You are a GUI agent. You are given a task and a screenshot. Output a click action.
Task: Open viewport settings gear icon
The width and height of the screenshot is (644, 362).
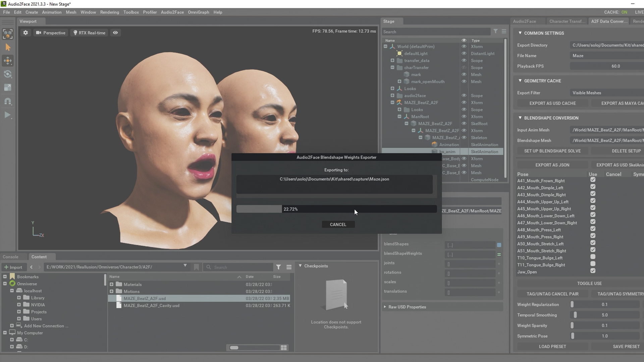coord(25,33)
